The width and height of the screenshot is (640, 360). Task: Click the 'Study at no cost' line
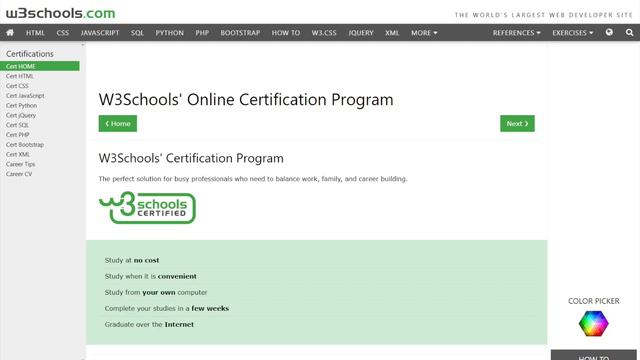tap(132, 260)
